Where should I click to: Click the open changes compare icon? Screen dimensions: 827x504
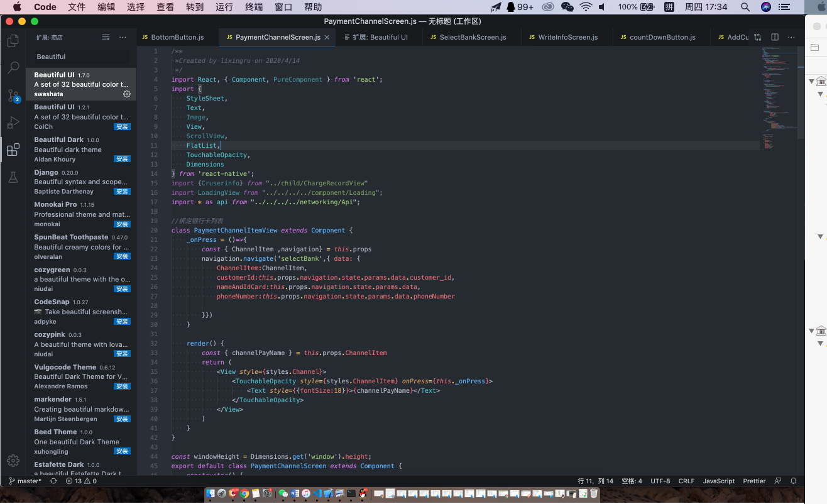click(758, 37)
